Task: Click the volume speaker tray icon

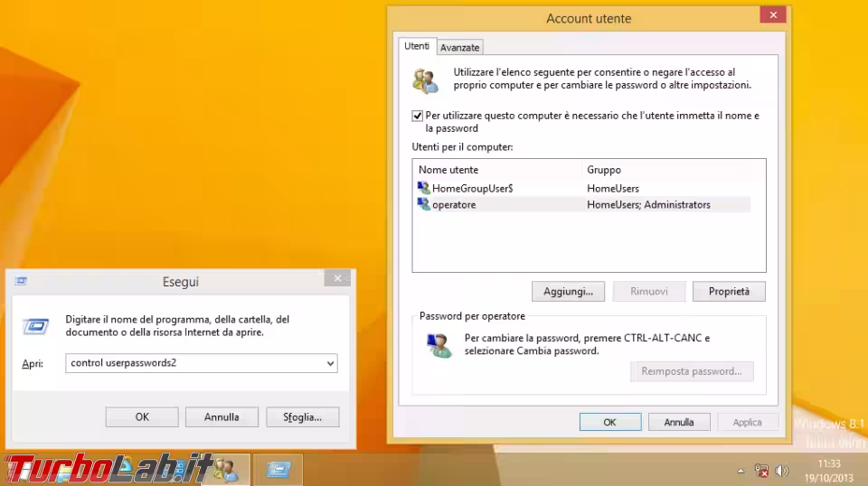Action: [781, 471]
